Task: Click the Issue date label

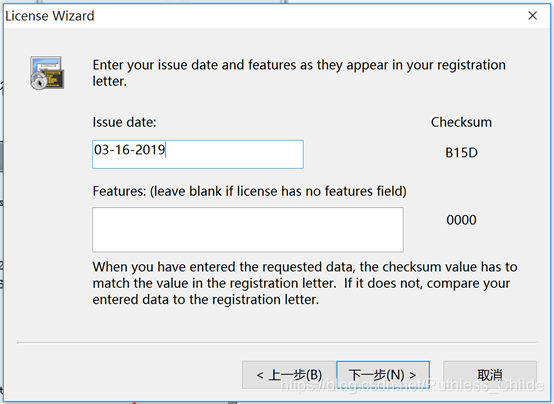Action: tap(124, 122)
